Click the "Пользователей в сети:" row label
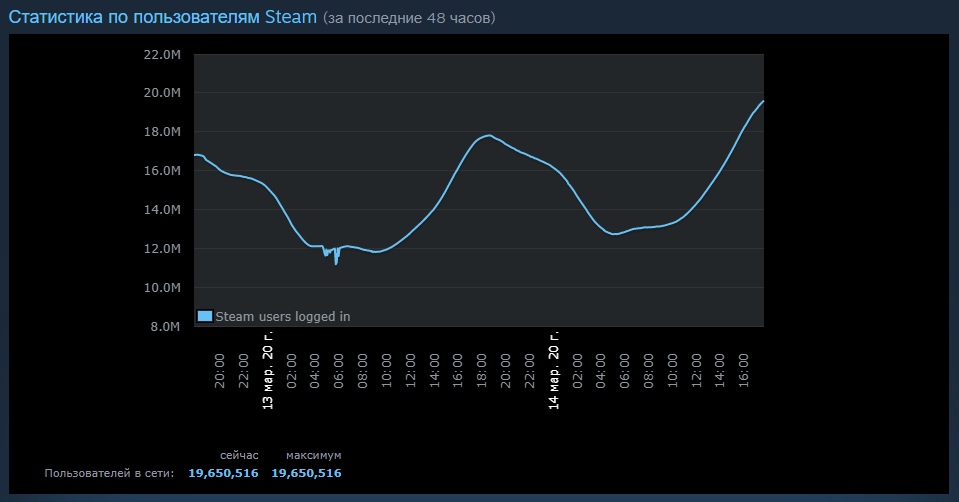Screen dimensions: 959x502 point(109,473)
